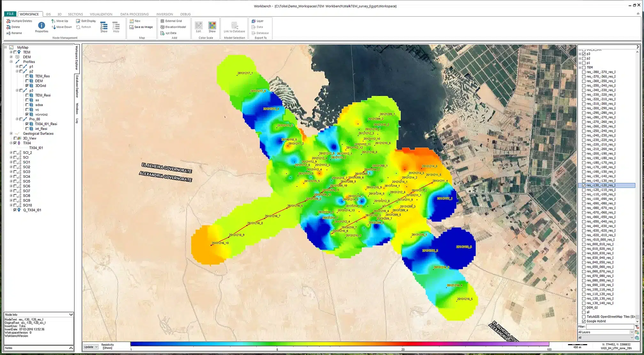Open the All Layers dropdown

pos(606,332)
